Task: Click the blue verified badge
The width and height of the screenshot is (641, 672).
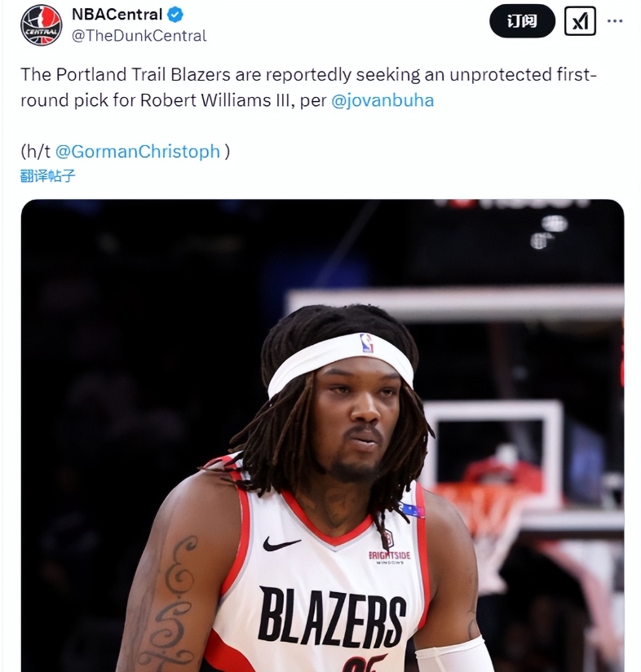Action: click(x=175, y=15)
